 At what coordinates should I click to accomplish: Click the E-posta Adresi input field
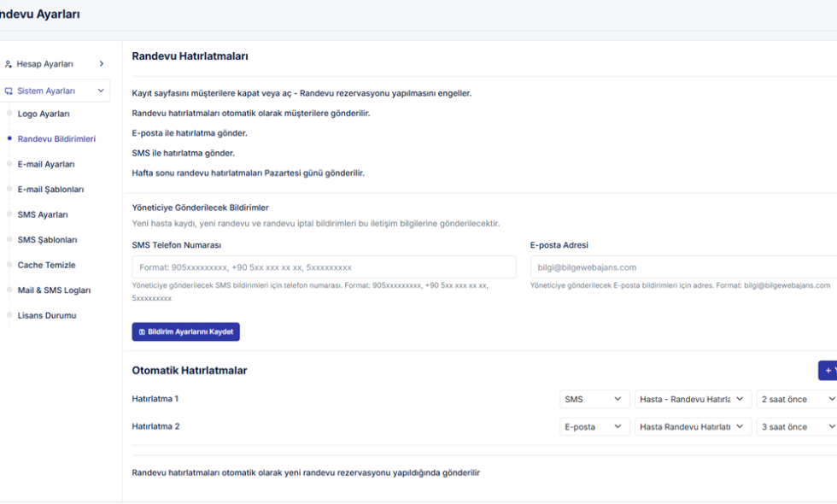(683, 267)
